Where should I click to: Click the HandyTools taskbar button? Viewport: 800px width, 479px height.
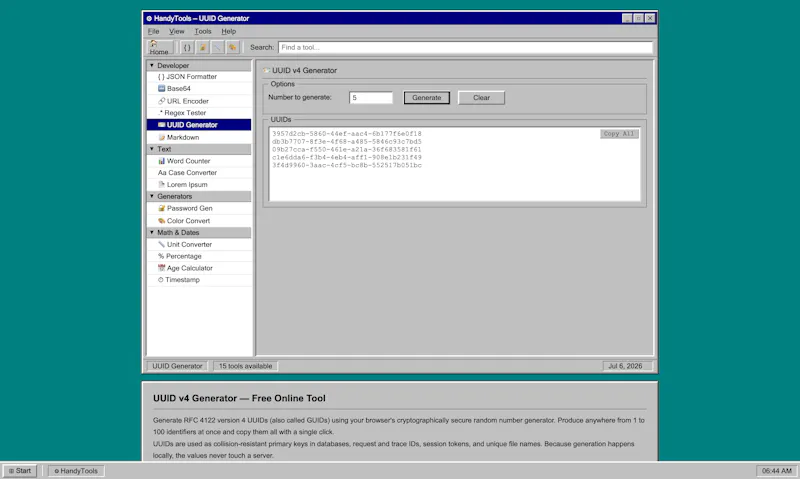coord(76,471)
